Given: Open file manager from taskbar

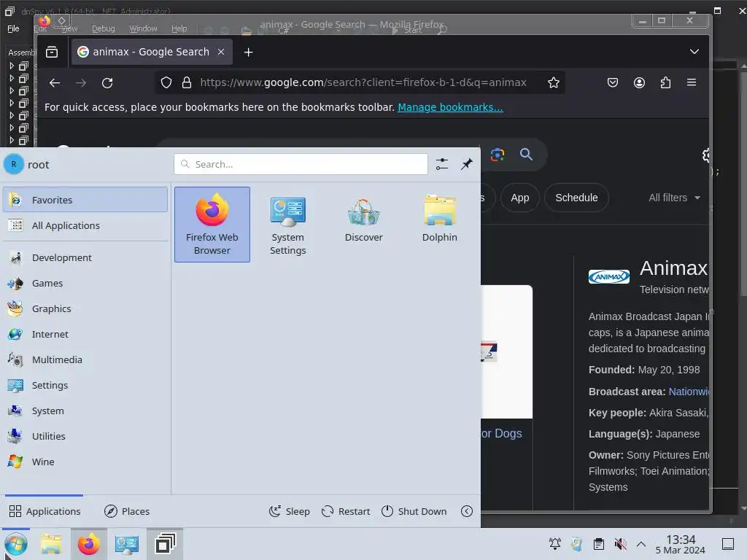Looking at the screenshot, I should coord(51,544).
